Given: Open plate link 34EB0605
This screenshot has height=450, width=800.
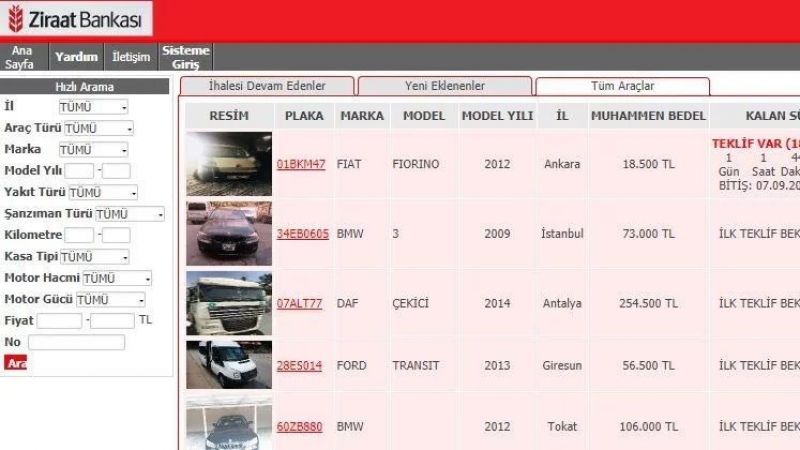Looking at the screenshot, I should click(x=303, y=234).
